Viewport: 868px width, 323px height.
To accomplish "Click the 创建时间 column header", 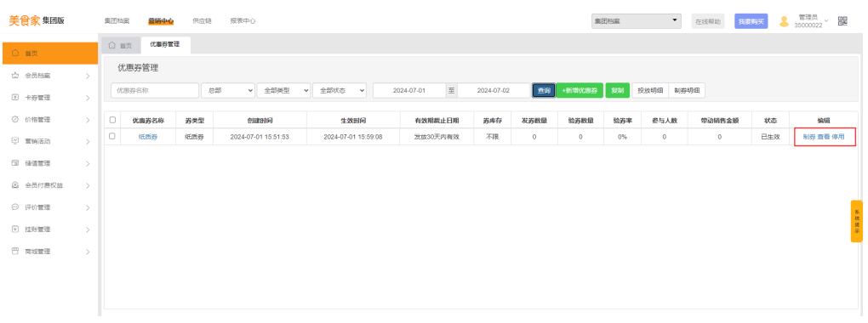I will [260, 120].
